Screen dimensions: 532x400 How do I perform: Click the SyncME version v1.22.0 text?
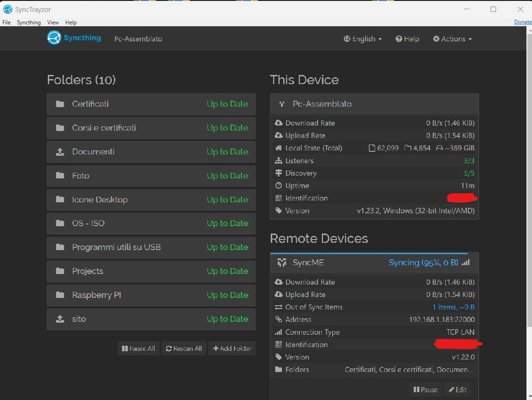pos(463,357)
